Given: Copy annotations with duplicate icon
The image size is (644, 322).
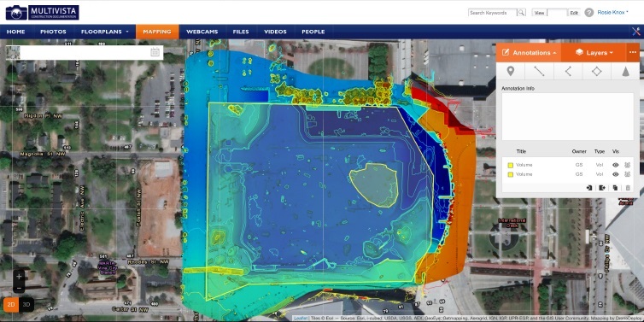Looking at the screenshot, I should pos(615,188).
